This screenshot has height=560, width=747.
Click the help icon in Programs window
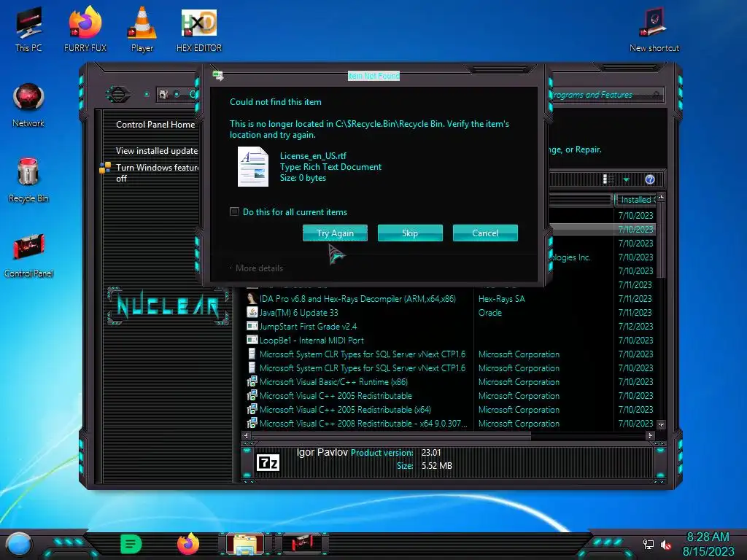650,179
